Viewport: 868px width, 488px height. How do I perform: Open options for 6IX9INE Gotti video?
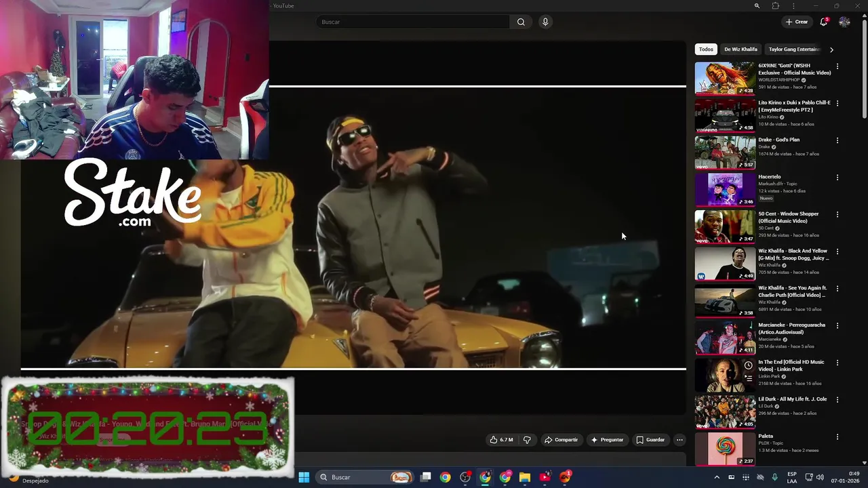coord(837,66)
